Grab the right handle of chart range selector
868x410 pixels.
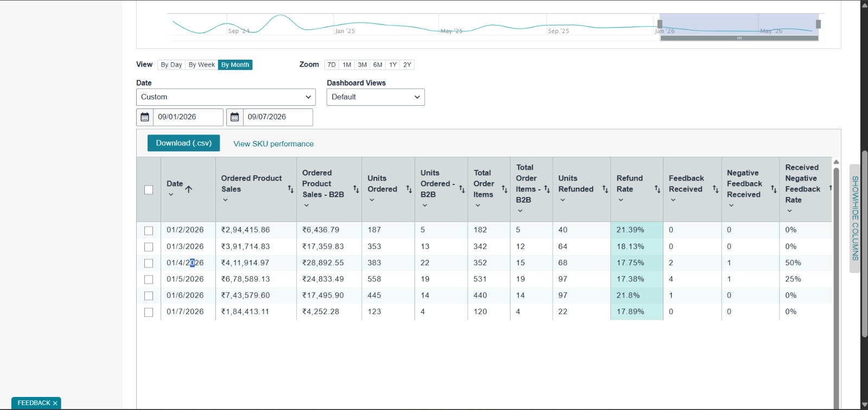[819, 24]
